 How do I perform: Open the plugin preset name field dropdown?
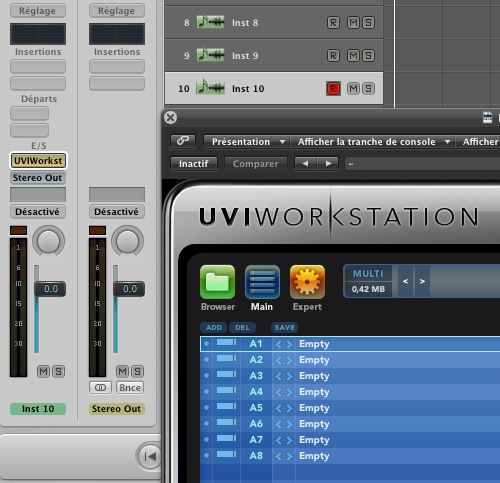tap(422, 164)
